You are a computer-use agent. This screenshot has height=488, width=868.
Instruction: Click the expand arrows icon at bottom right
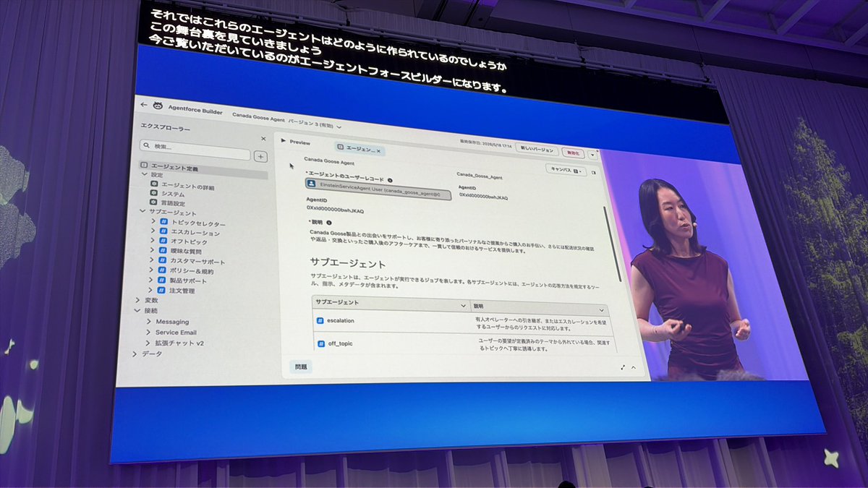point(623,367)
